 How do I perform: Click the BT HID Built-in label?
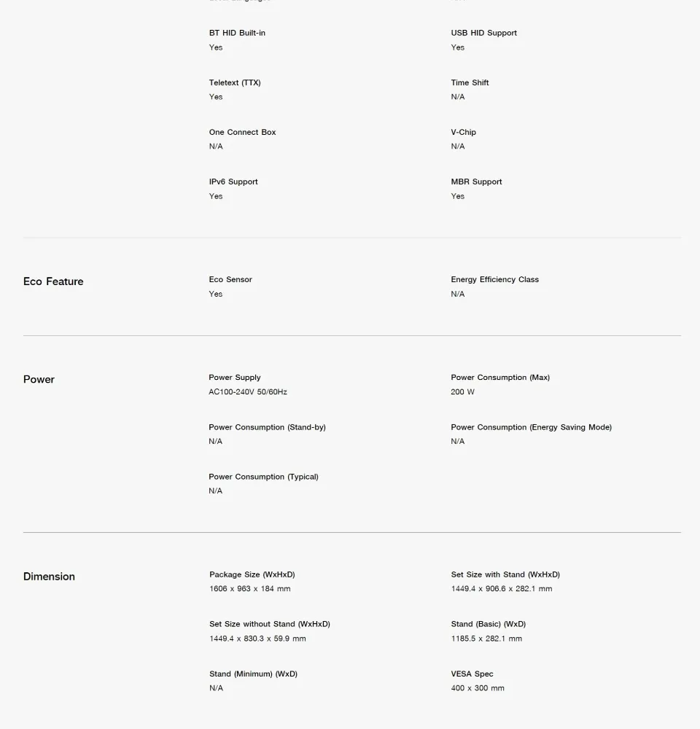tap(237, 33)
